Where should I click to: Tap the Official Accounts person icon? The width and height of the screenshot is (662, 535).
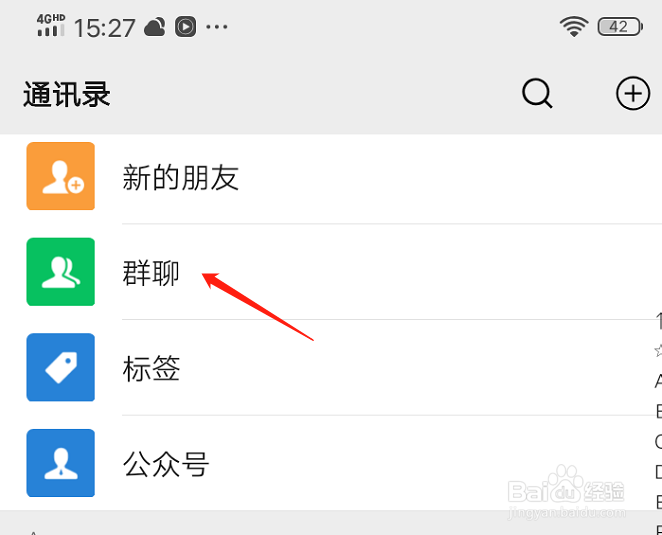(x=61, y=463)
